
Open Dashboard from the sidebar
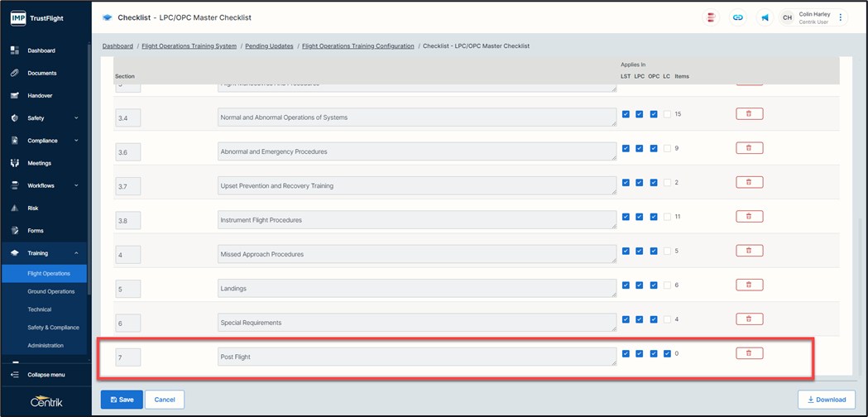click(x=41, y=50)
